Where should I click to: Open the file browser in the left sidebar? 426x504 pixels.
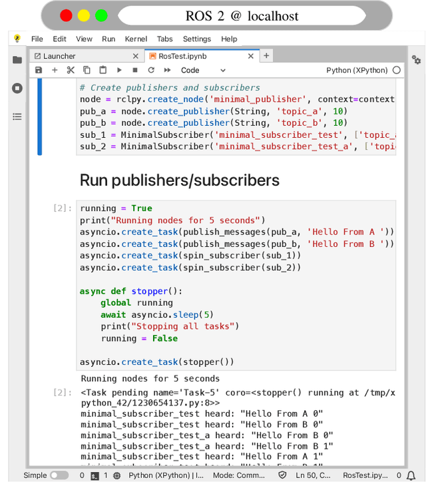(17, 60)
